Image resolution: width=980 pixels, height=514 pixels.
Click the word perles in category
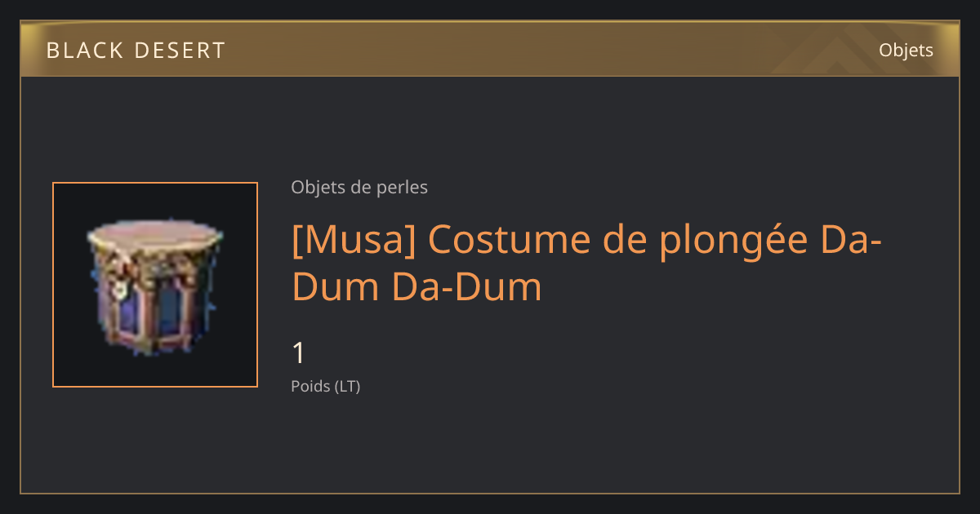(x=403, y=187)
